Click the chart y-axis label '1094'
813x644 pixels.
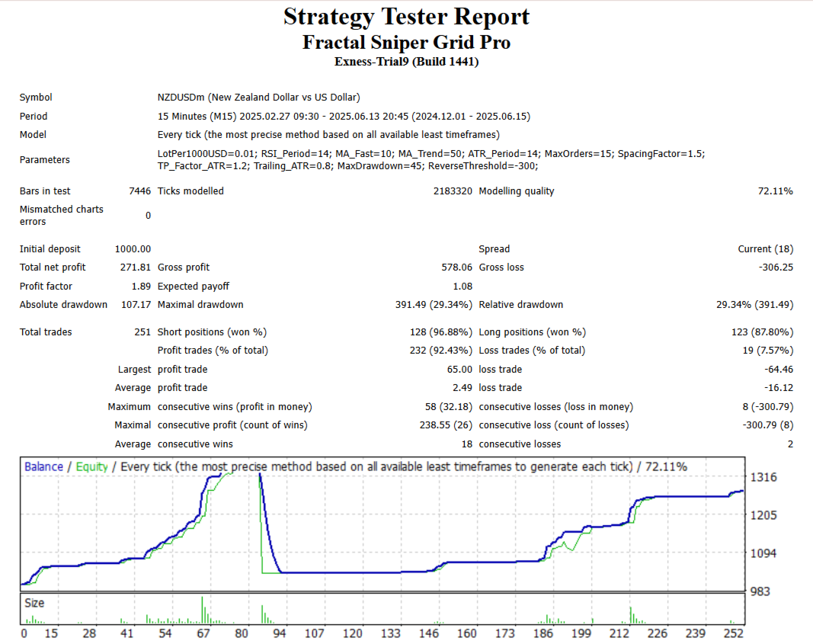[763, 553]
